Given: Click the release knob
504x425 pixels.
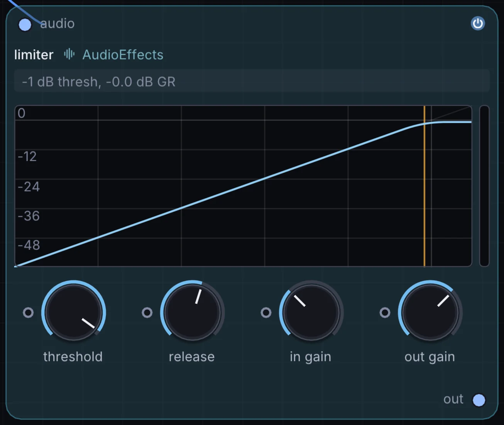Looking at the screenshot, I should coord(193,312).
